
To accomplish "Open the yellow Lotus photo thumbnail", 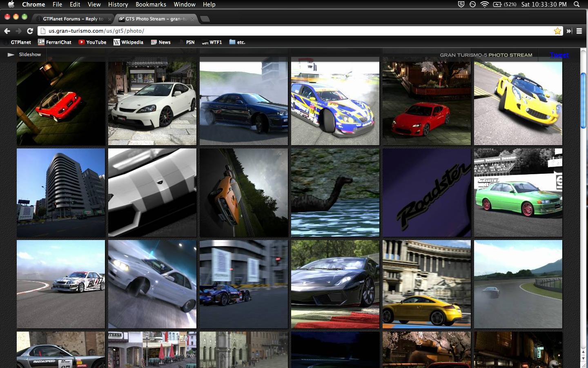I will click(x=518, y=101).
